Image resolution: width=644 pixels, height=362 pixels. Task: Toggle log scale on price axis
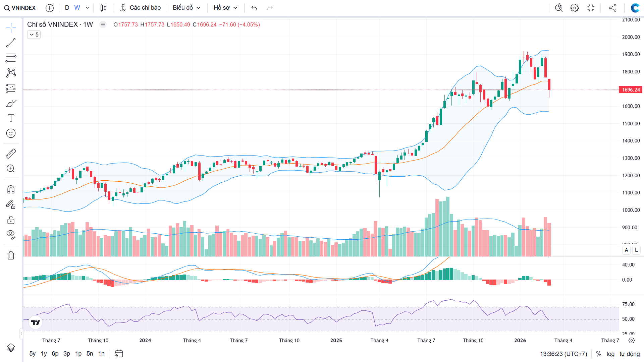610,354
